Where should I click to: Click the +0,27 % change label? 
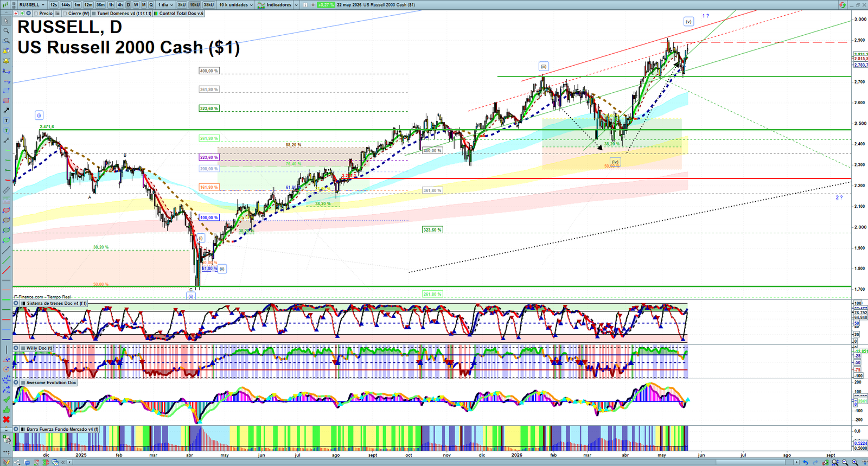(325, 5)
